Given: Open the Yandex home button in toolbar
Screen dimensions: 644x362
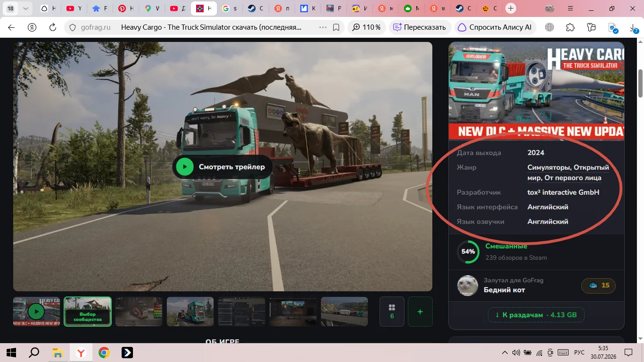Looking at the screenshot, I should coord(32,27).
